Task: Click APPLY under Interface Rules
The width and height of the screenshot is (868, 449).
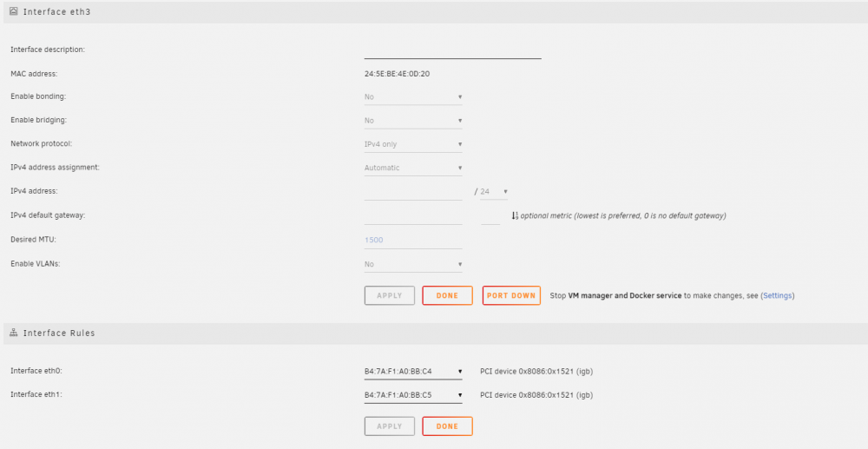Action: coord(389,426)
